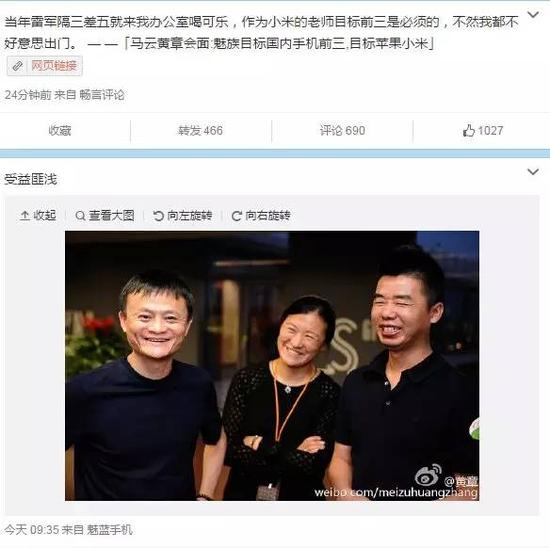Click the 魅蓝手机 source link
Screen dimensions: 550x548
[109, 530]
